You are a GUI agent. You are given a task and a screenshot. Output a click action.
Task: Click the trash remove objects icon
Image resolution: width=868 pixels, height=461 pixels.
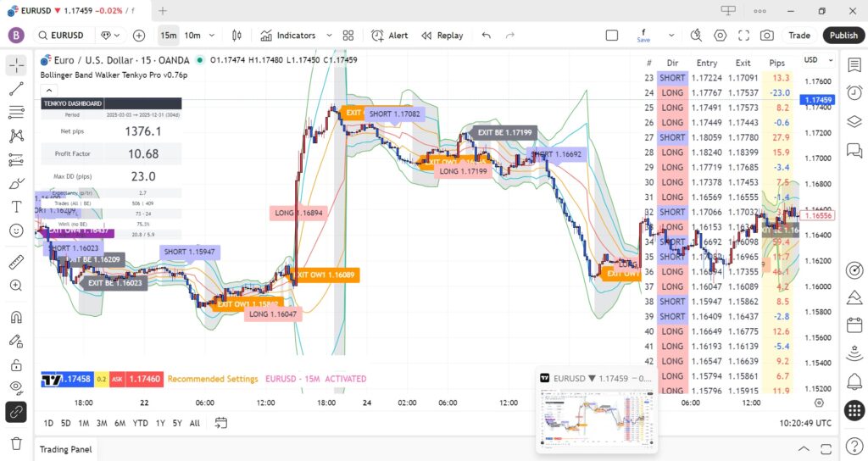16,443
